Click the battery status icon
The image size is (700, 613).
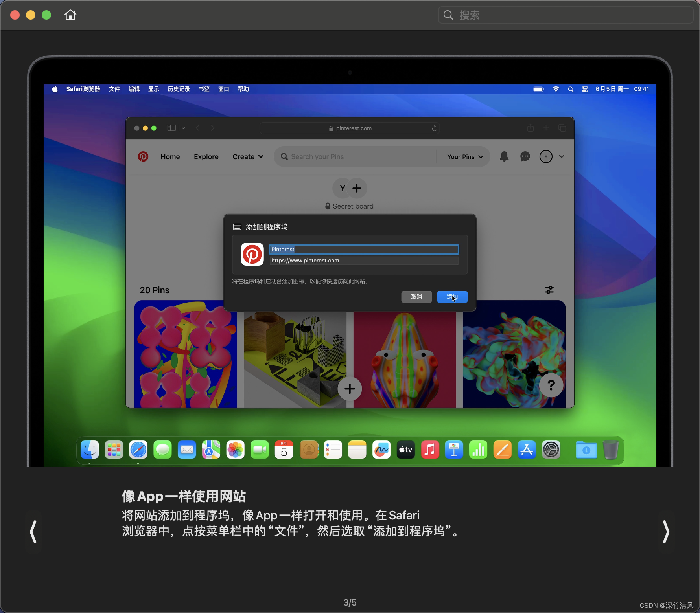pyautogui.click(x=539, y=89)
